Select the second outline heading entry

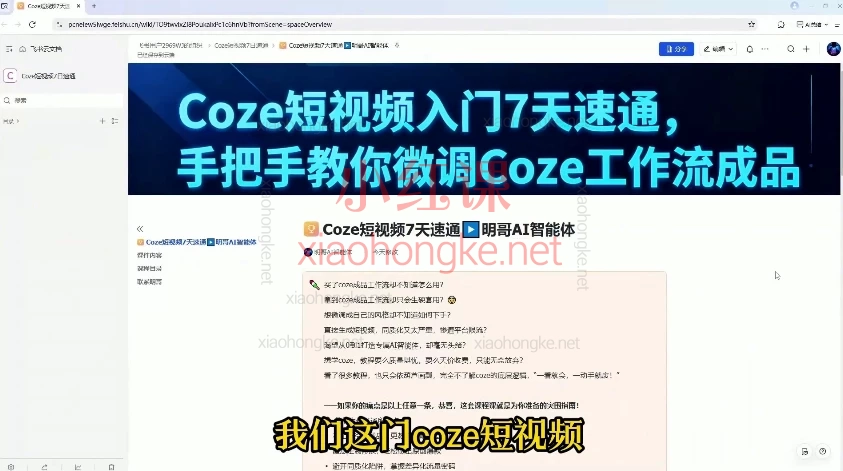click(149, 255)
